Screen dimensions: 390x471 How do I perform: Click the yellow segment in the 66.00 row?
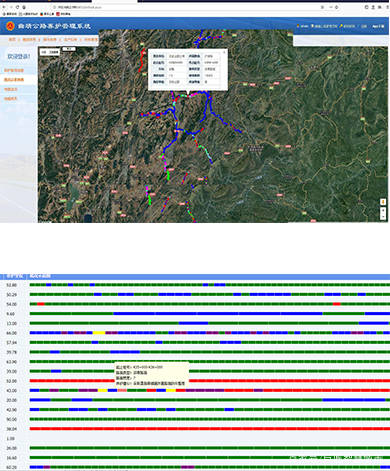click(x=99, y=333)
